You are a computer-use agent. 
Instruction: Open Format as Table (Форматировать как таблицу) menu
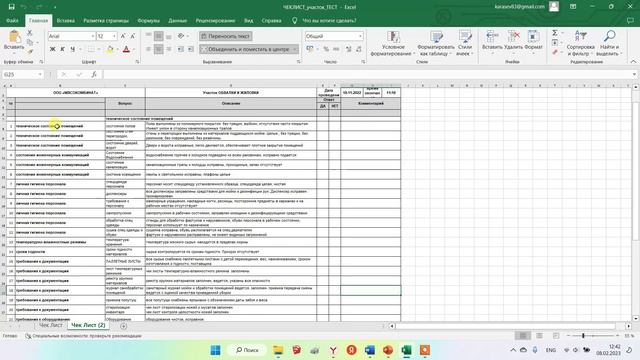click(x=436, y=43)
